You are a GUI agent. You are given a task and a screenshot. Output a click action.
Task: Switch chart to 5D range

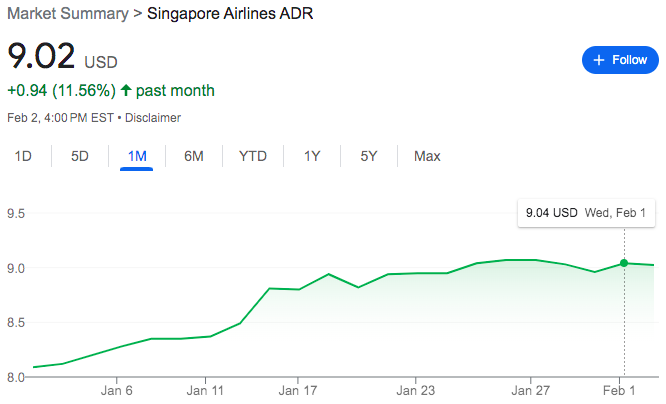point(80,156)
